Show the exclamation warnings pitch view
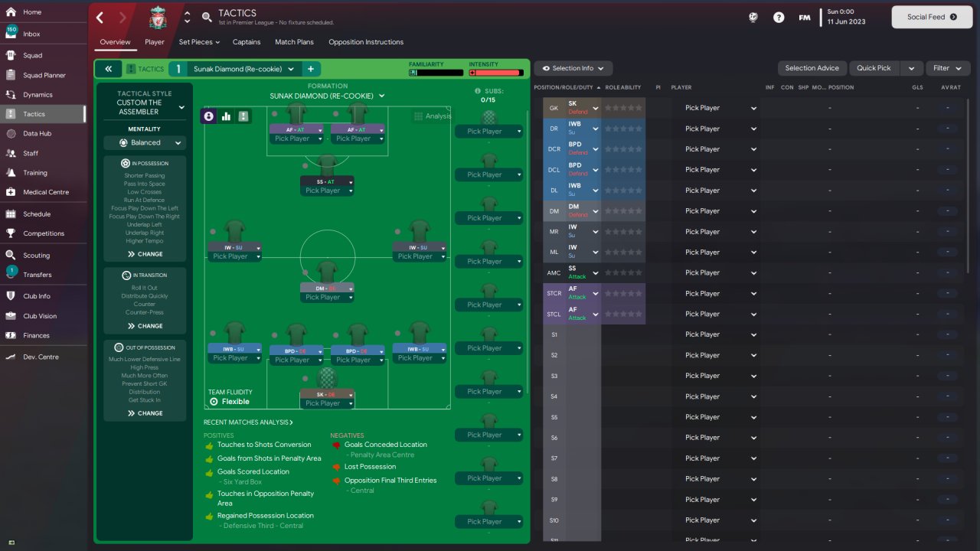Screen dimensions: 980x551 [x=243, y=116]
